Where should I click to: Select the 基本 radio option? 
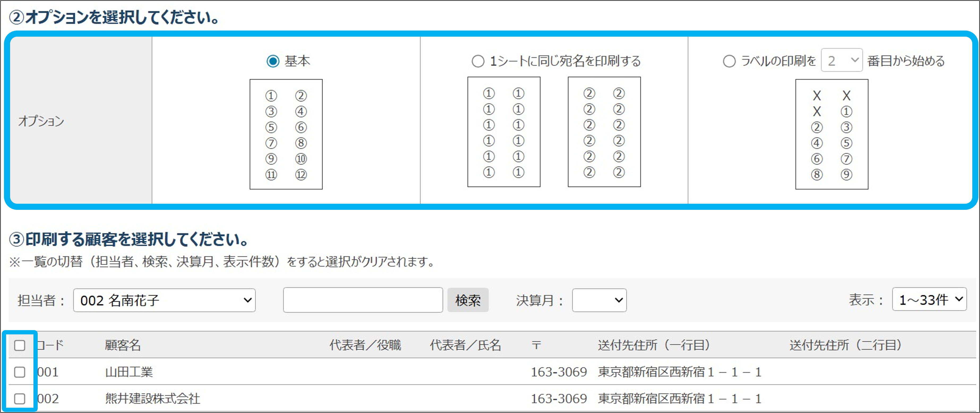[x=273, y=61]
